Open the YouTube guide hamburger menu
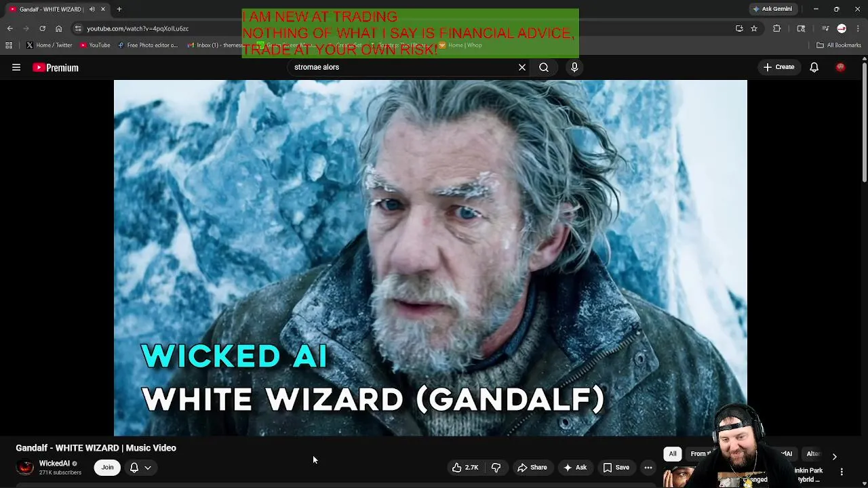This screenshot has width=868, height=488. tap(16, 67)
